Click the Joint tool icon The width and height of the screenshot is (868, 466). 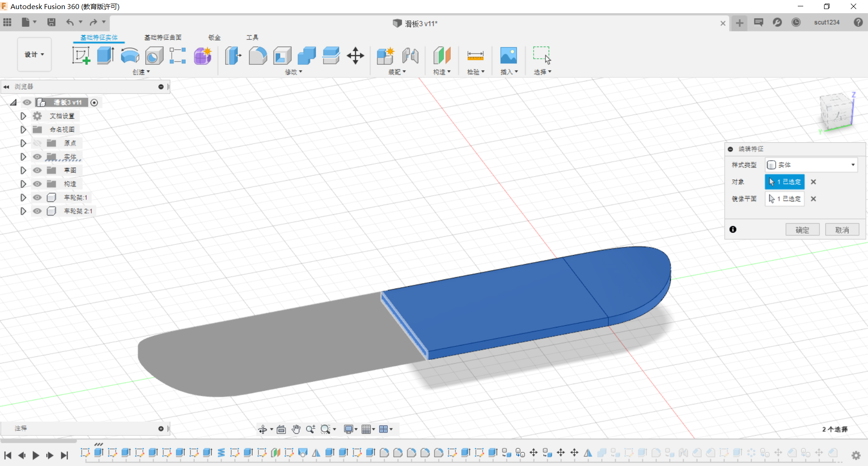click(410, 56)
